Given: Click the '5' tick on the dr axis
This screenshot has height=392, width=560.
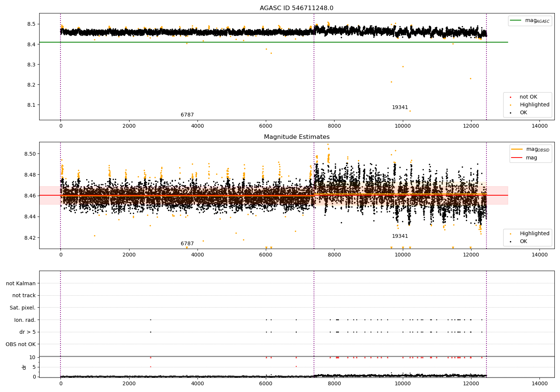Looking at the screenshot, I should [x=34, y=367].
